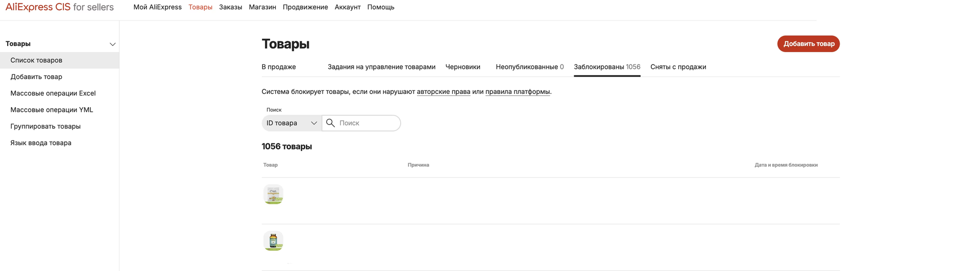The height and width of the screenshot is (271, 980).
Task: Collapse the Товары sidebar section chevron
Action: (113, 44)
